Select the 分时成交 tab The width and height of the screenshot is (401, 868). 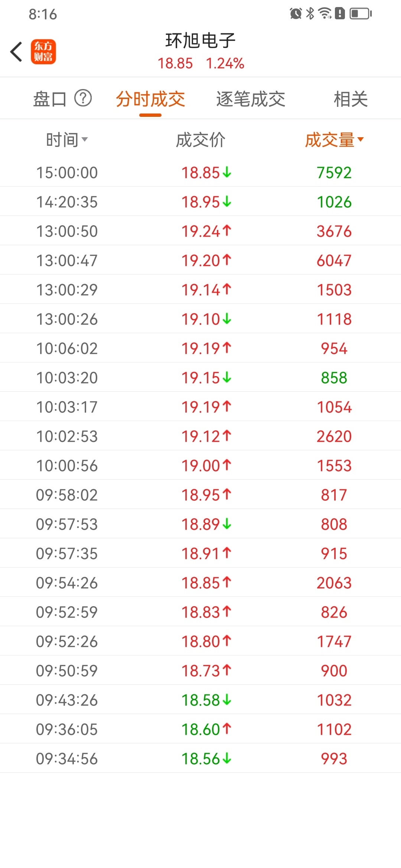(150, 99)
